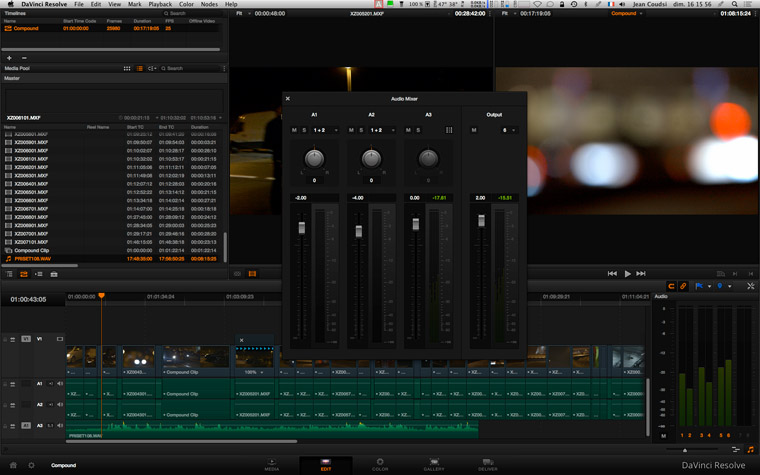Open A2 channel routing 1+2 dropdown

point(382,130)
